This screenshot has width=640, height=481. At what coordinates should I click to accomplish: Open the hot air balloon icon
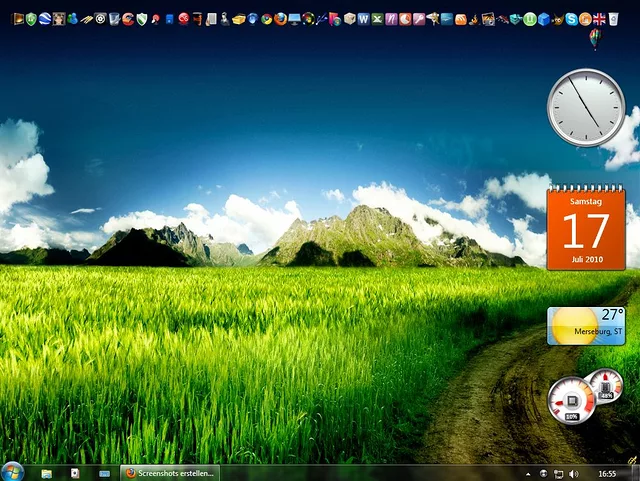click(x=595, y=39)
